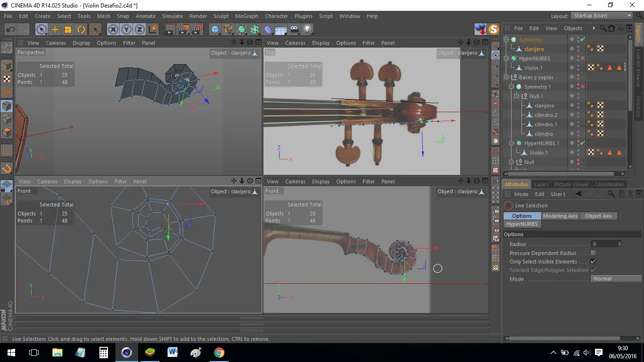644x362 pixels.
Task: Select the Live Selection tool in top toolbar
Action: click(41, 29)
